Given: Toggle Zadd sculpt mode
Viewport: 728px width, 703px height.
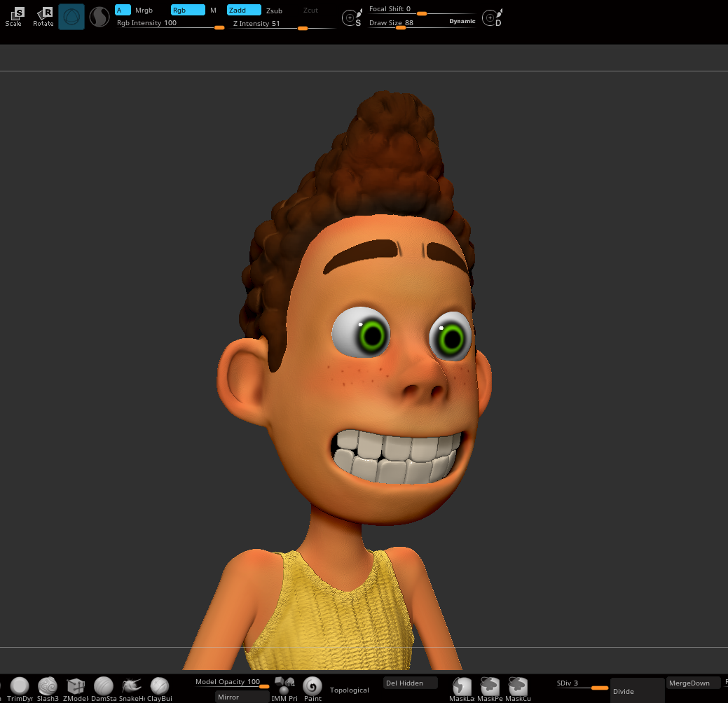Looking at the screenshot, I should pos(244,10).
